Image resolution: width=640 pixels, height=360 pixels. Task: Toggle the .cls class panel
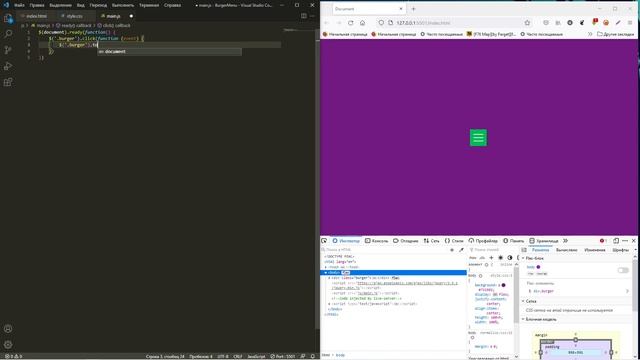tap(482, 258)
